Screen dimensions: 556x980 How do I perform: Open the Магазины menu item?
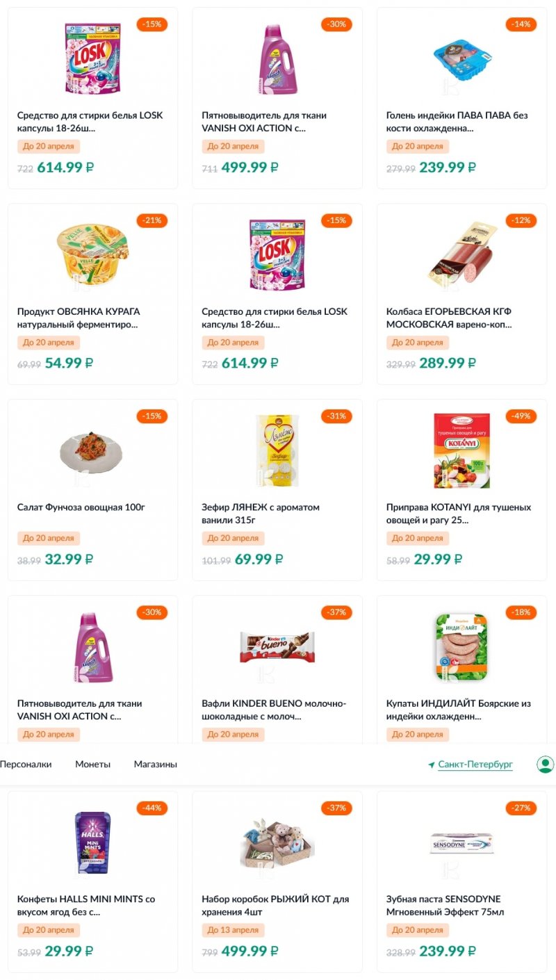click(x=155, y=765)
